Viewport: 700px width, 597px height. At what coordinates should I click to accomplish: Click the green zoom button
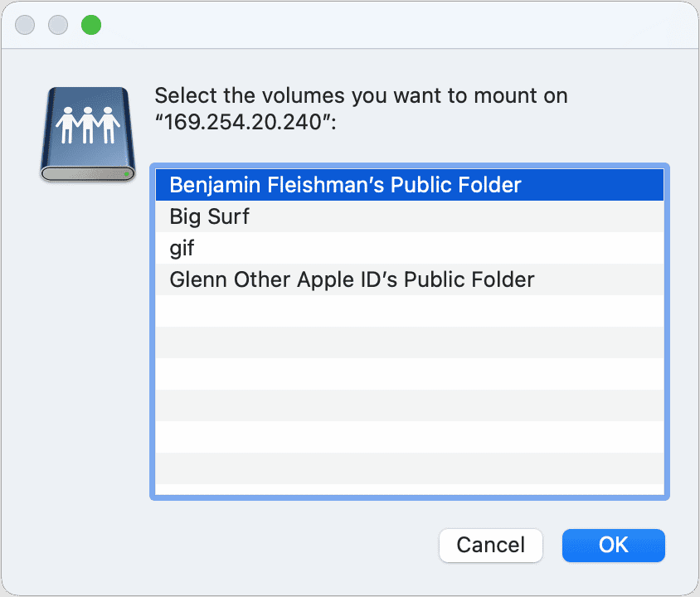coord(91,25)
